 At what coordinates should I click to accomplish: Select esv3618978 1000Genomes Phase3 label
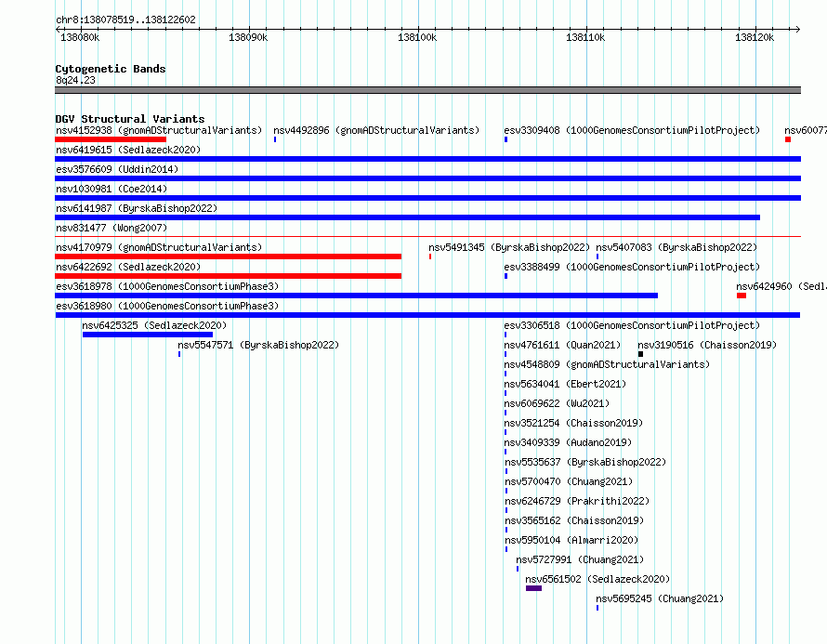point(167,286)
